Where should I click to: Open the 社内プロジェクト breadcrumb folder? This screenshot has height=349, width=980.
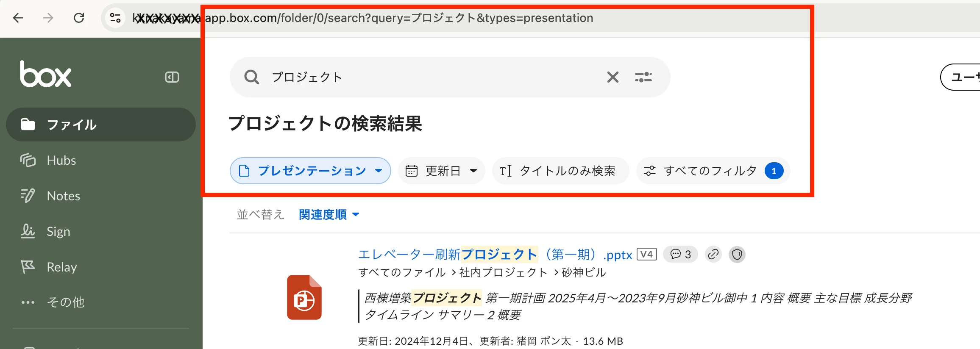click(503, 272)
